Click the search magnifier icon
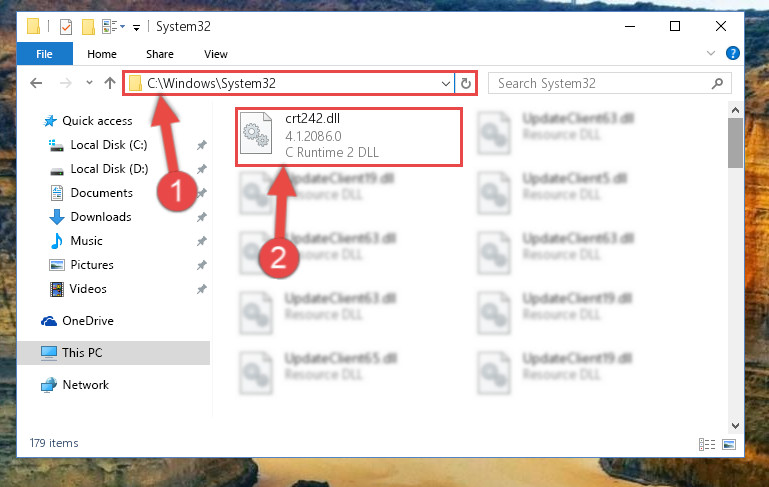769x487 pixels. pyautogui.click(x=717, y=83)
